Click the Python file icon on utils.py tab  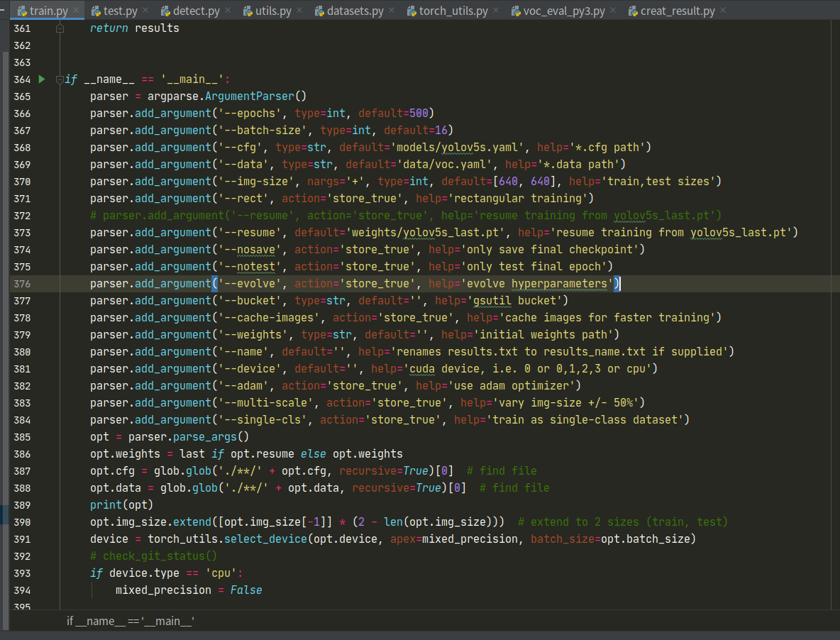coord(248,11)
